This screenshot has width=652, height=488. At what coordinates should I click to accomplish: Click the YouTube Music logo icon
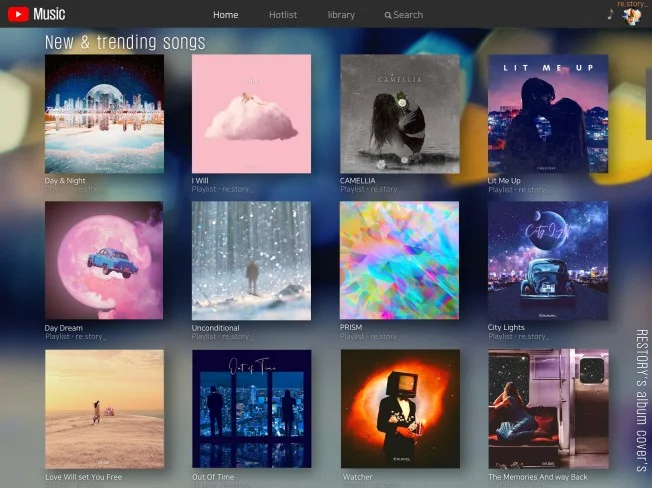coord(18,14)
